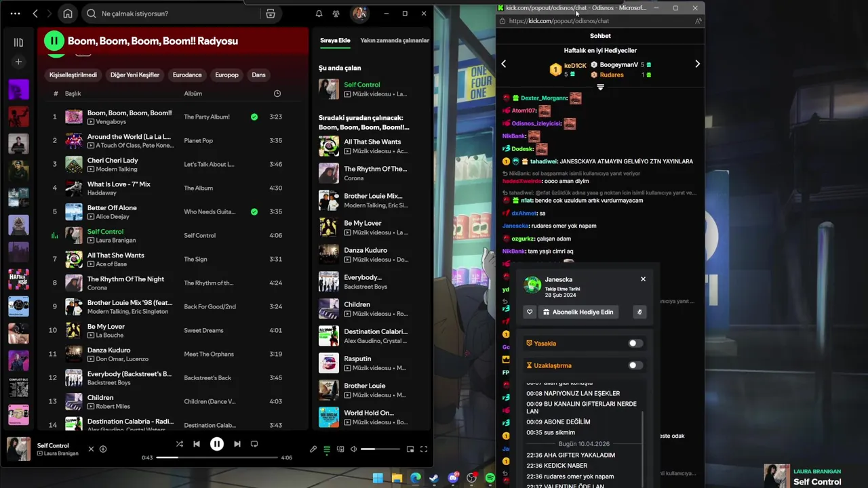Toggle repeat in the player bar
Screen dimensions: 868x488
pyautogui.click(x=254, y=444)
